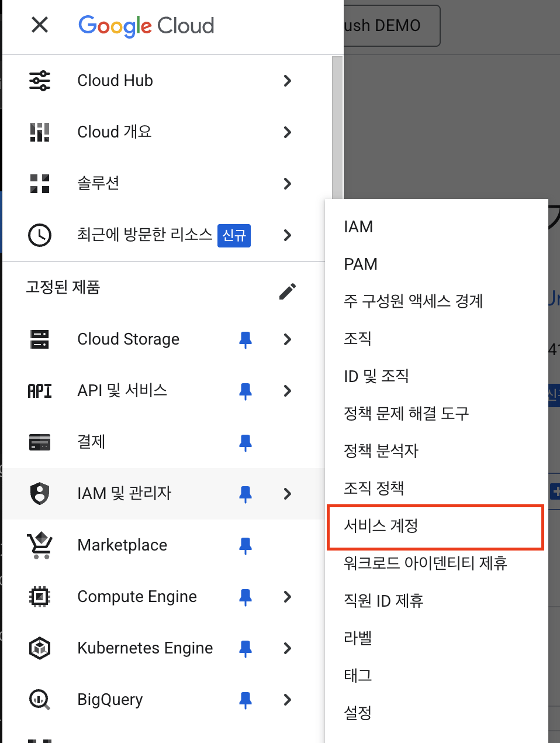Expand the IAM 및 관리자 submenu arrow
Image resolution: width=560 pixels, height=743 pixels.
[x=287, y=494]
